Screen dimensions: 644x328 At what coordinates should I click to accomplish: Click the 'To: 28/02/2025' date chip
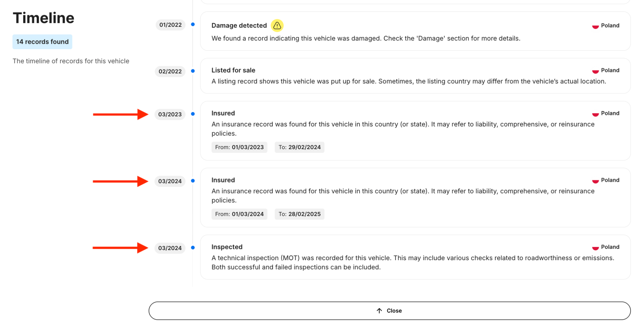tap(299, 214)
